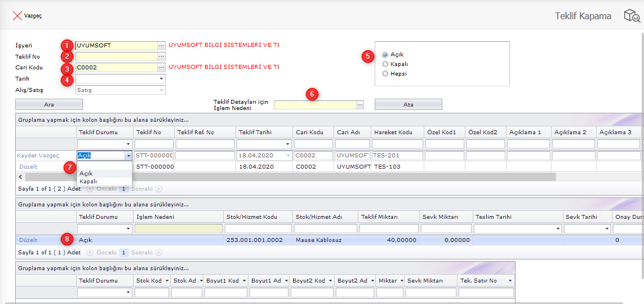Select the Açık radio button

coord(385,54)
